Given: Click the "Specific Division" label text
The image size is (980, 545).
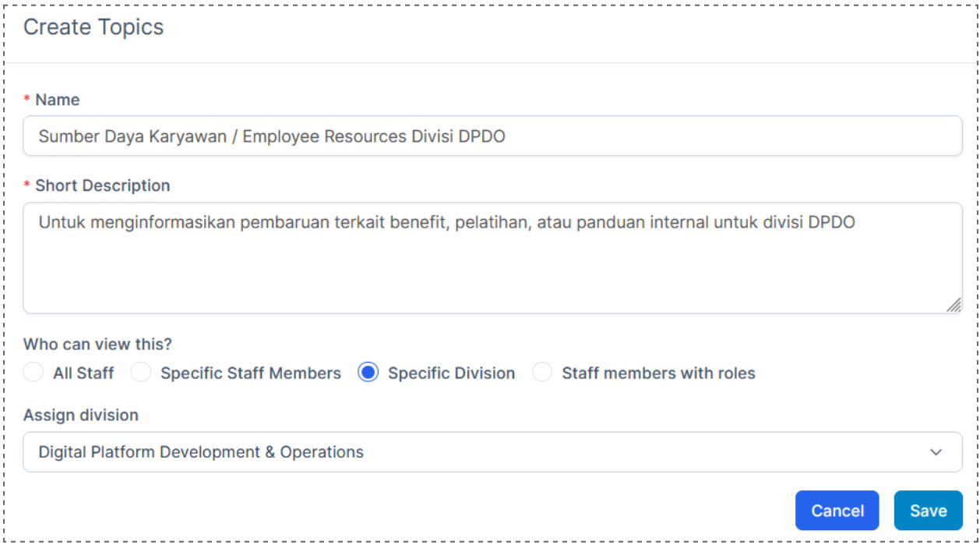Looking at the screenshot, I should point(451,373).
